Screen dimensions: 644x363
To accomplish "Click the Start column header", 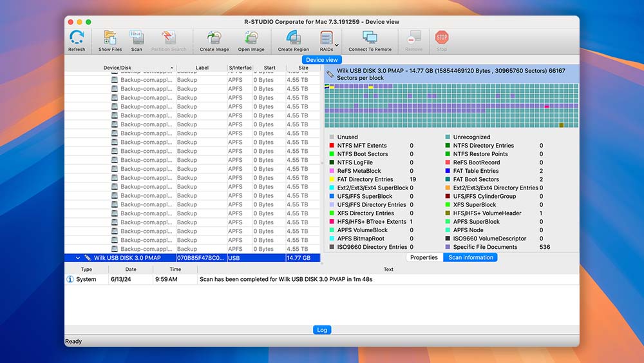I will (x=269, y=68).
